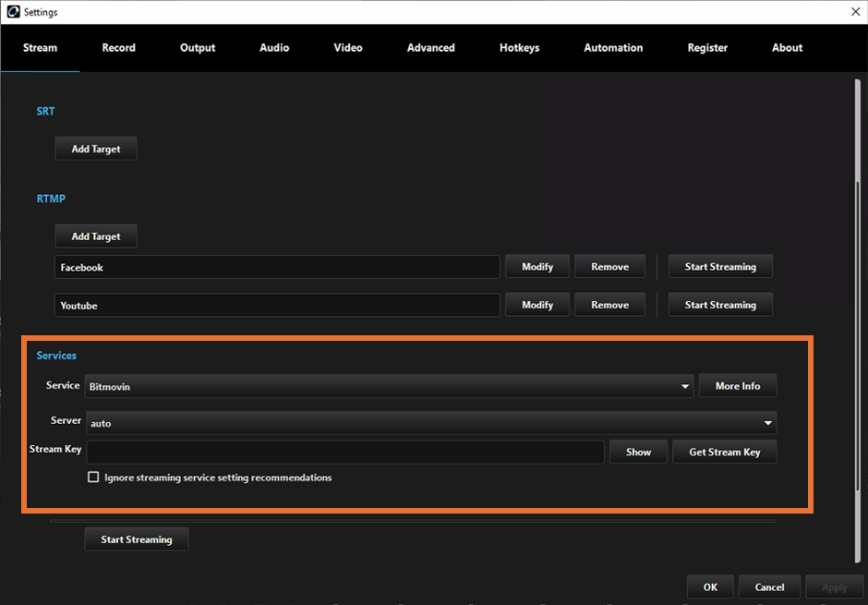Show the hidden stream key
868x605 pixels.
click(x=638, y=452)
